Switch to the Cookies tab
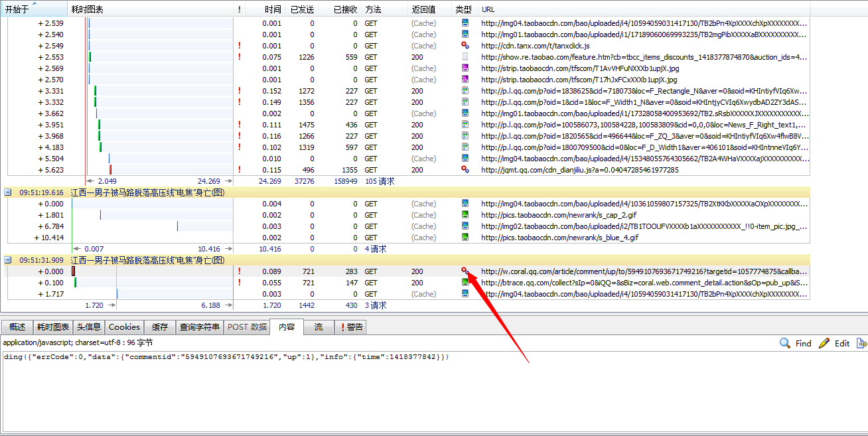This screenshot has width=868, height=436. tap(125, 327)
